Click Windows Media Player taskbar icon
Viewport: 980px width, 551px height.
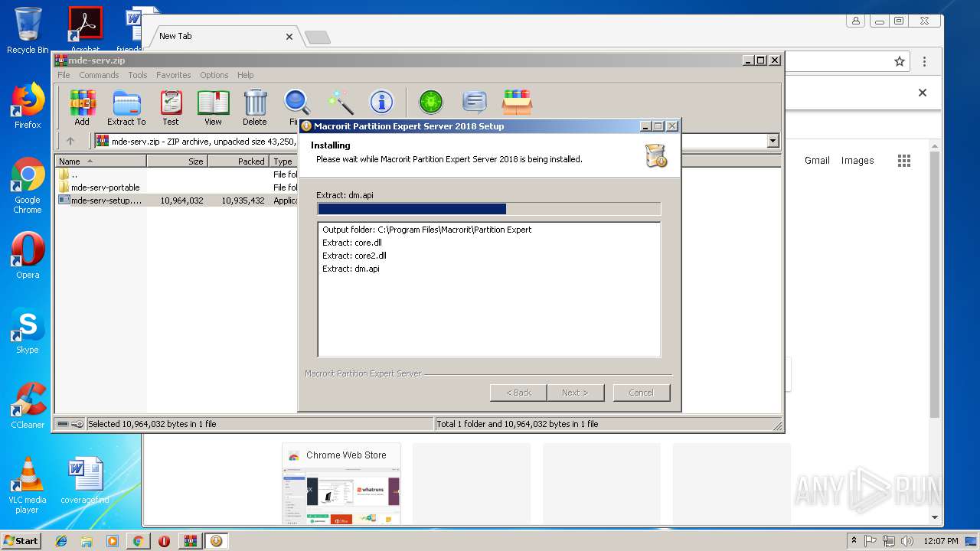(113, 541)
